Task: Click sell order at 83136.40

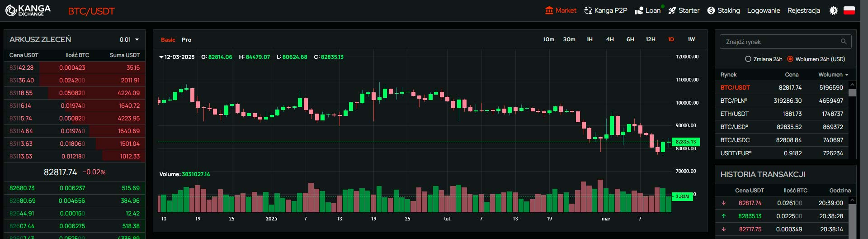Action: (x=75, y=80)
